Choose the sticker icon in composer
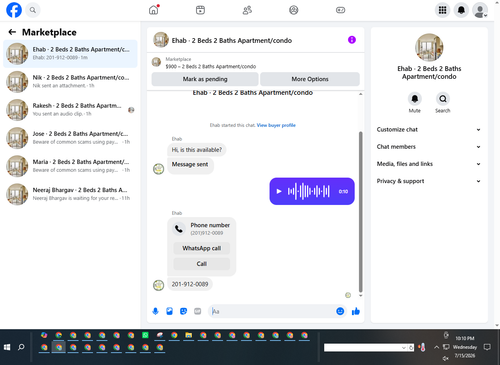This screenshot has height=365, width=500. (183, 311)
